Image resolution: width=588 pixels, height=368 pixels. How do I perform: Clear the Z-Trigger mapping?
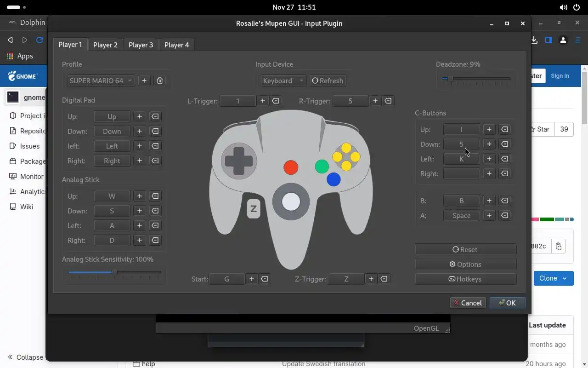[384, 279]
